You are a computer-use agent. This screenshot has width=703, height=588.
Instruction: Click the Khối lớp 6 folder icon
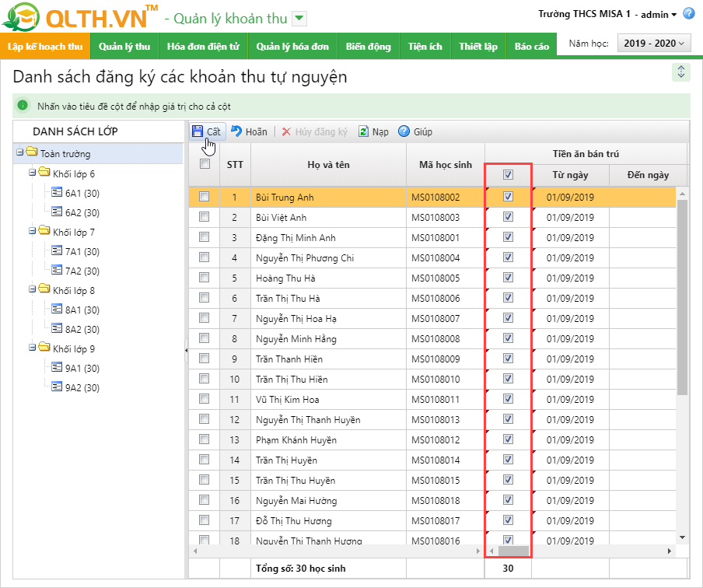[44, 171]
